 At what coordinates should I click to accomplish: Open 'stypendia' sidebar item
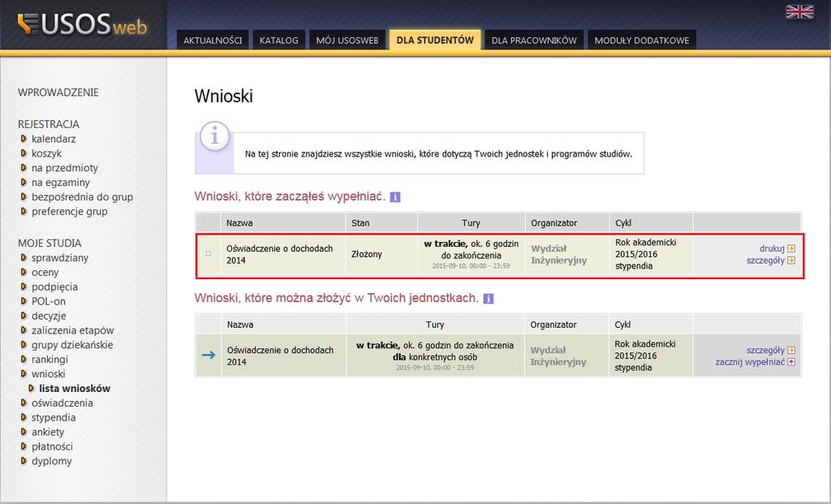[54, 418]
